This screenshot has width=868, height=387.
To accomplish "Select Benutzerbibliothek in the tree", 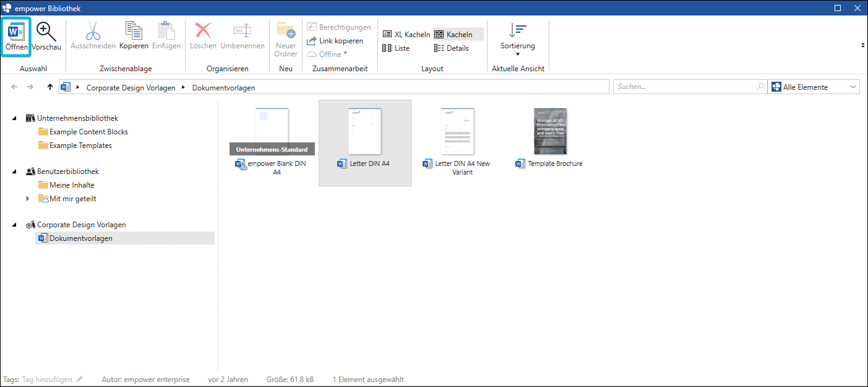I will tap(67, 172).
